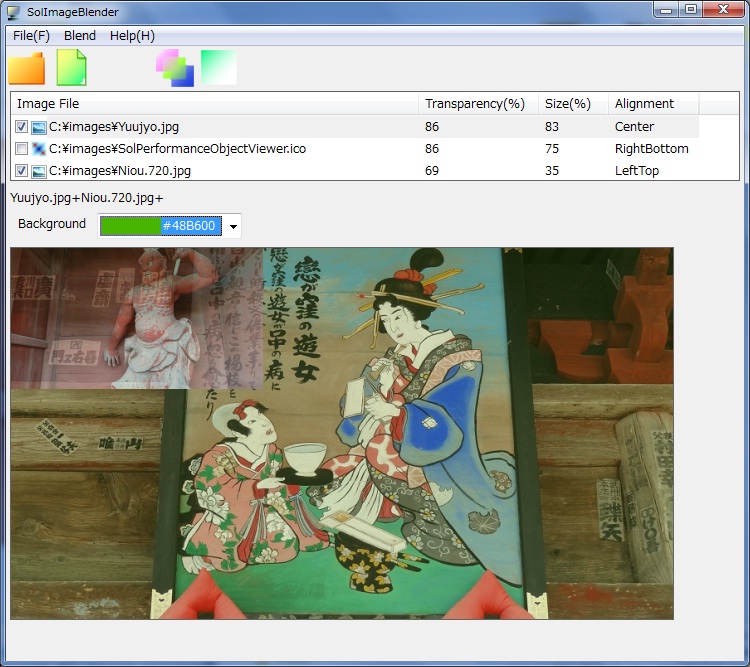
Task: Click transparency value 69 for Niou.720.jpg
Action: pos(432,171)
